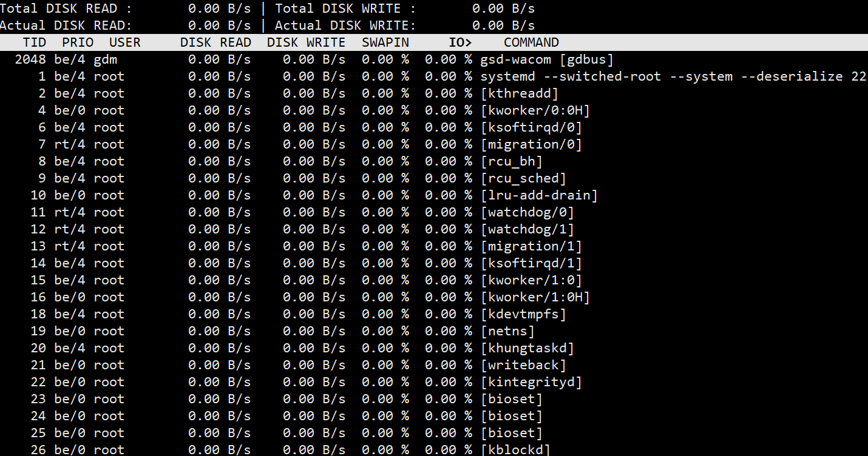Click TID 23 of bioset row
The image size is (868, 456).
pos(38,399)
